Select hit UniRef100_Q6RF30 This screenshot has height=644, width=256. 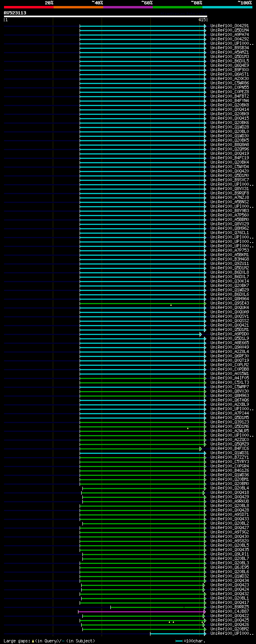(x=230, y=356)
